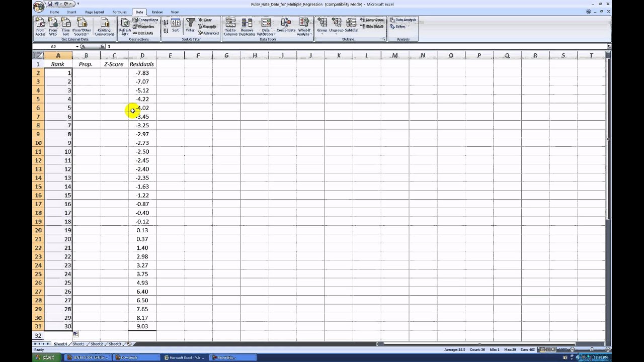Launch Text to Columns wizard
The width and height of the screenshot is (644, 362).
pyautogui.click(x=230, y=27)
